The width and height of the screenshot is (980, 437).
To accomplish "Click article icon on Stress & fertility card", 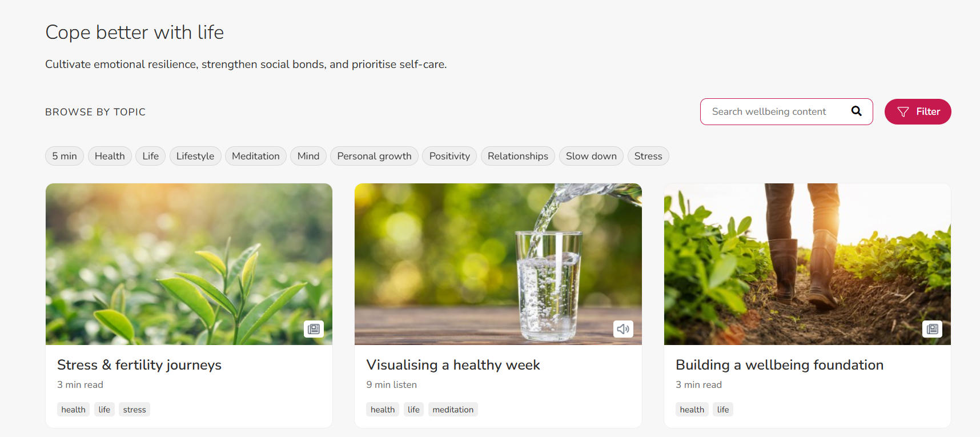I will coord(314,329).
